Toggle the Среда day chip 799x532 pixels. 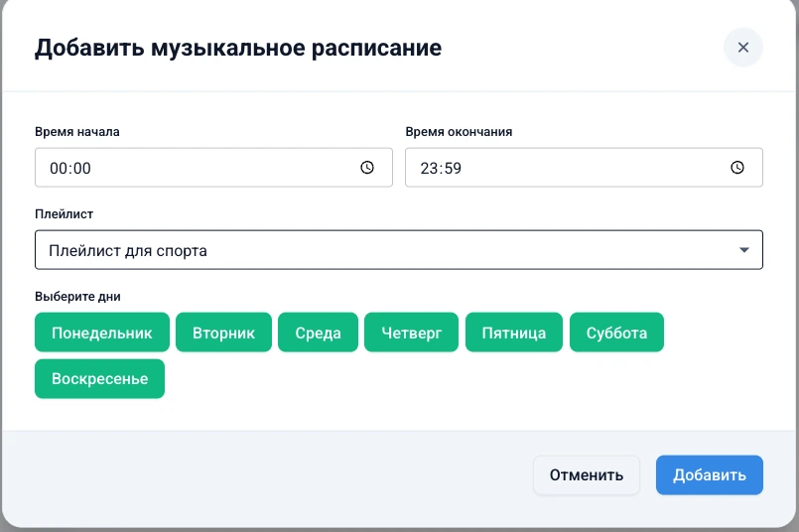pyautogui.click(x=318, y=332)
